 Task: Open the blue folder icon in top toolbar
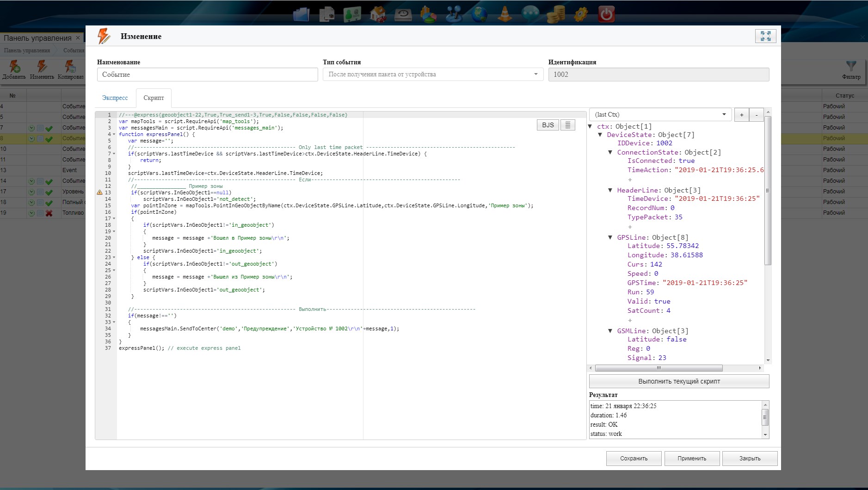(302, 14)
